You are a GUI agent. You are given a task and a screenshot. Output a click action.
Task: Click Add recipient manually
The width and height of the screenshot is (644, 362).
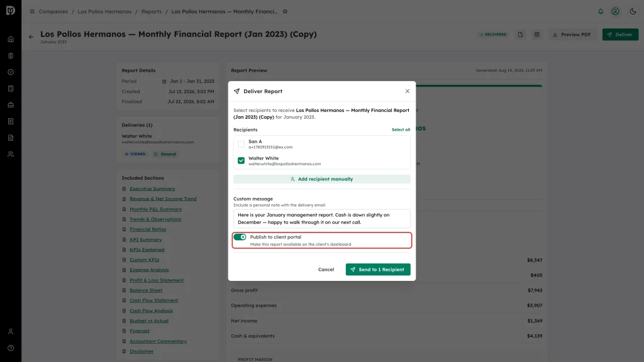[321, 179]
